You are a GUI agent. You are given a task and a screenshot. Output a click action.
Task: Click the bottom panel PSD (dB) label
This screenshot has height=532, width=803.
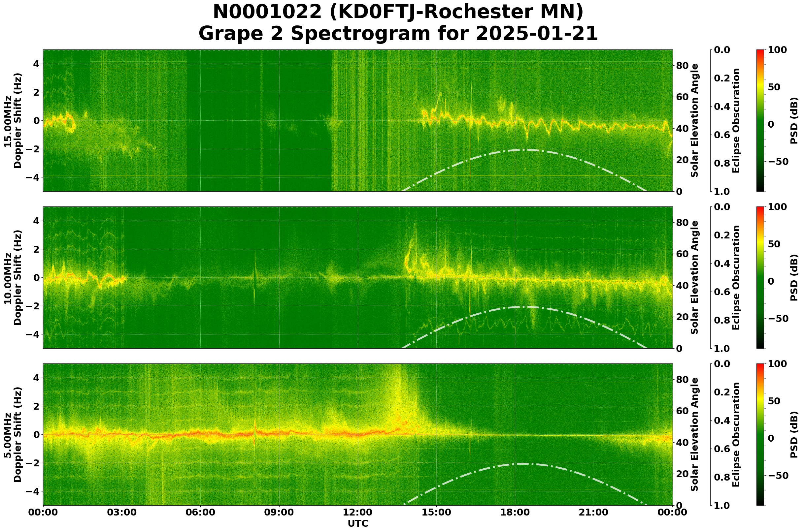[793, 434]
